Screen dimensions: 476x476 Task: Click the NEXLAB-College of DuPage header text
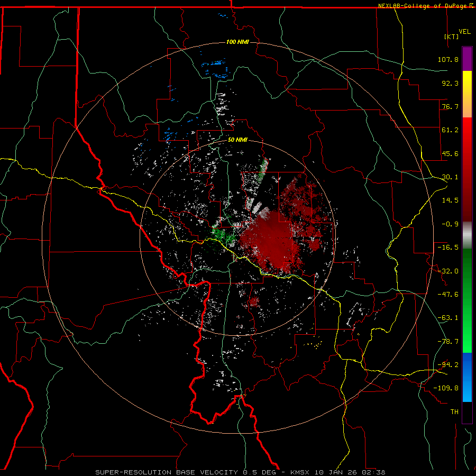pos(425,6)
